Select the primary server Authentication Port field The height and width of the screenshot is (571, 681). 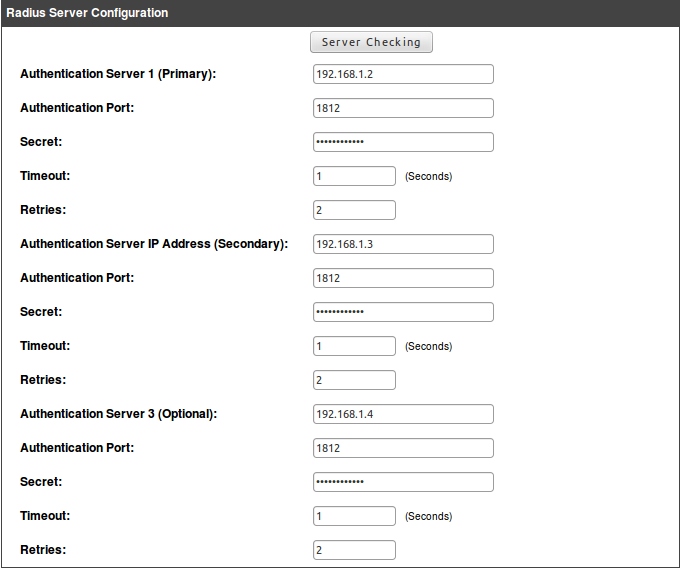coord(403,108)
